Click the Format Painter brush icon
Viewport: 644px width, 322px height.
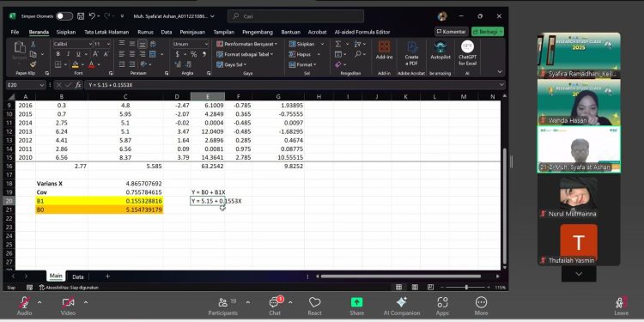click(33, 64)
